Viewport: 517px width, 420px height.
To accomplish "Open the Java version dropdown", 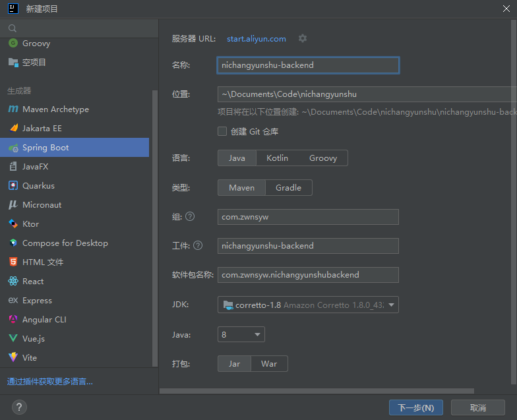I will pyautogui.click(x=241, y=334).
